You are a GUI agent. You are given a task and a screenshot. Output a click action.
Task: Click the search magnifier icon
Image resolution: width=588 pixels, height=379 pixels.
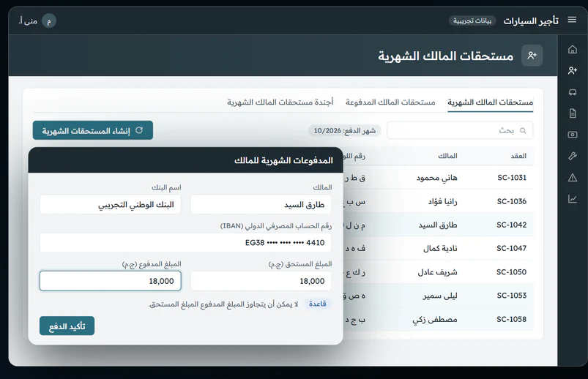[523, 130]
